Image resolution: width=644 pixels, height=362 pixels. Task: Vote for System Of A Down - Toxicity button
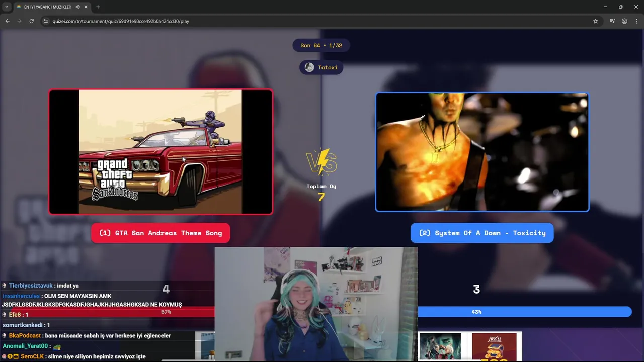(482, 233)
